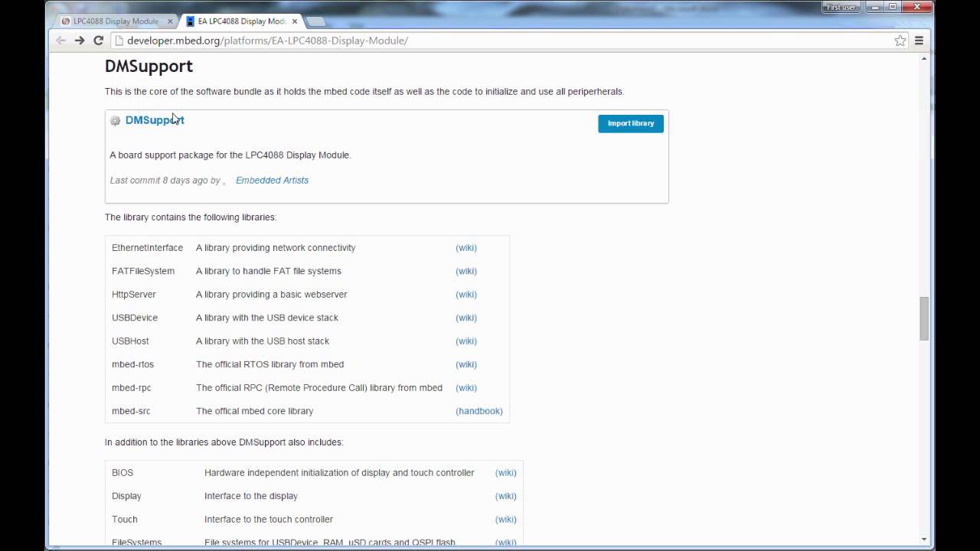The image size is (980, 551).
Task: Click the First user profile button
Action: pos(842,7)
